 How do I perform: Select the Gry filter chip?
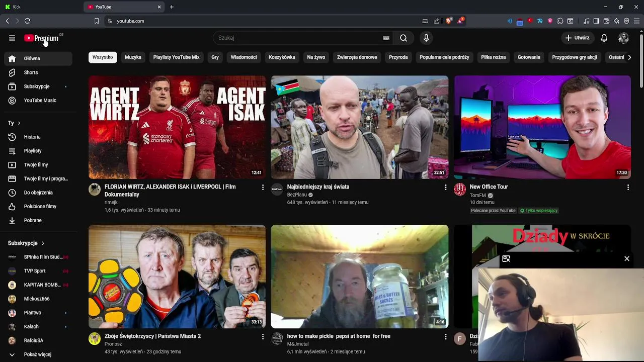(x=215, y=57)
